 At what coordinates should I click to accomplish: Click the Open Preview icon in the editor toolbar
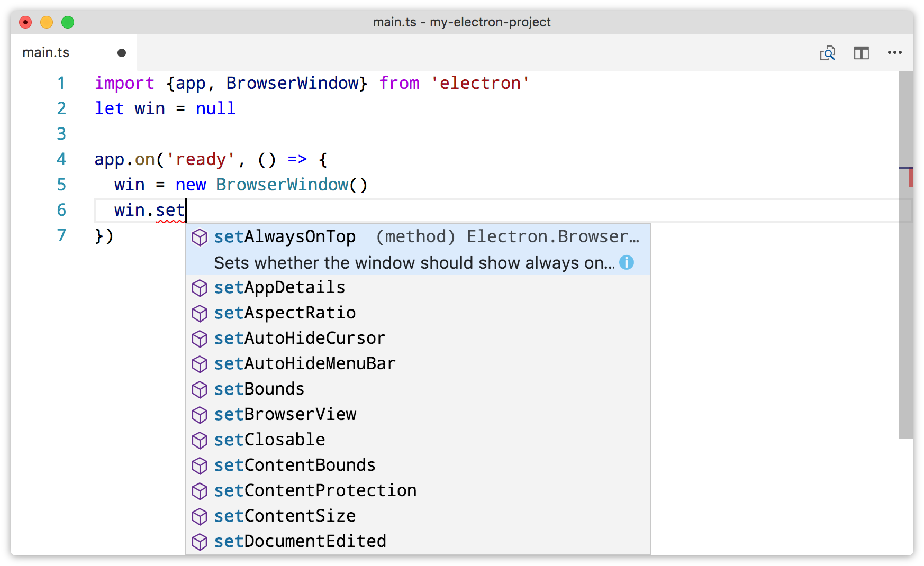[828, 53]
